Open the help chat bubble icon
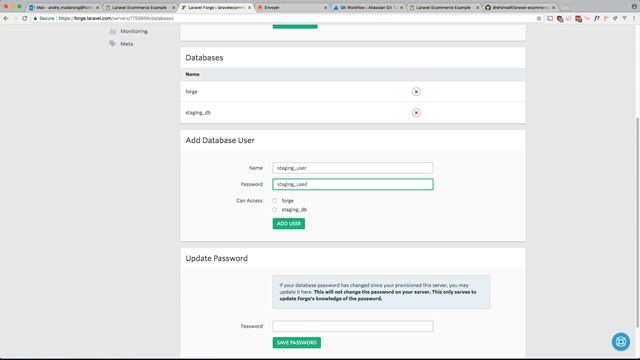The height and width of the screenshot is (360, 640). [x=621, y=342]
